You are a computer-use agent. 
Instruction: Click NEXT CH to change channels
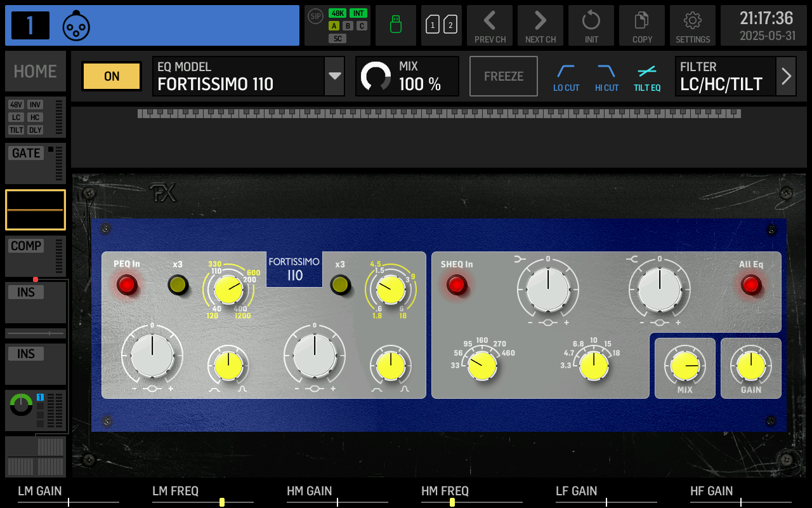pos(540,25)
